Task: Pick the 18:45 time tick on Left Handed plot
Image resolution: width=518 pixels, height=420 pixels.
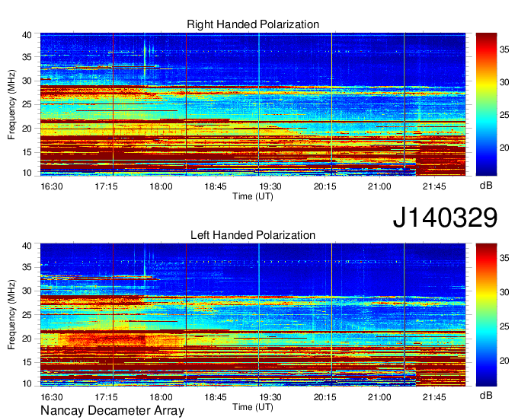Action: tap(216, 397)
